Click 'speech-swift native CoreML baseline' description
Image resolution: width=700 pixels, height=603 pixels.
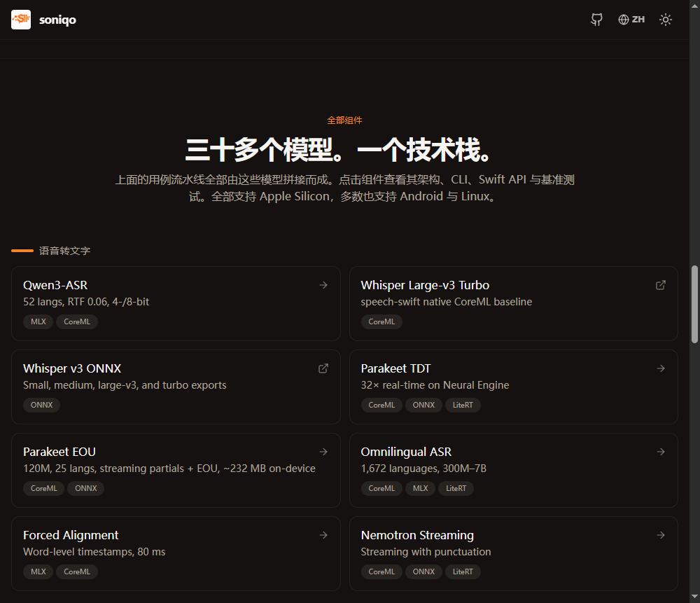click(x=447, y=302)
